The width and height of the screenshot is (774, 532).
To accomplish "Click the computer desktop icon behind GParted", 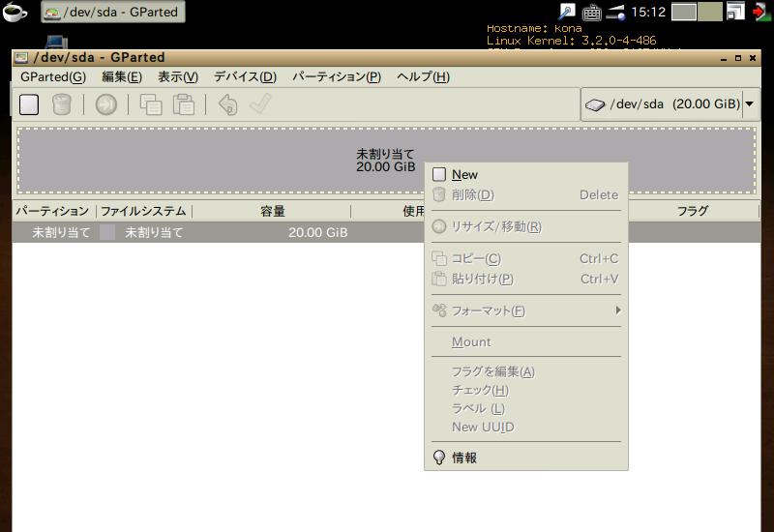I will click(x=56, y=43).
